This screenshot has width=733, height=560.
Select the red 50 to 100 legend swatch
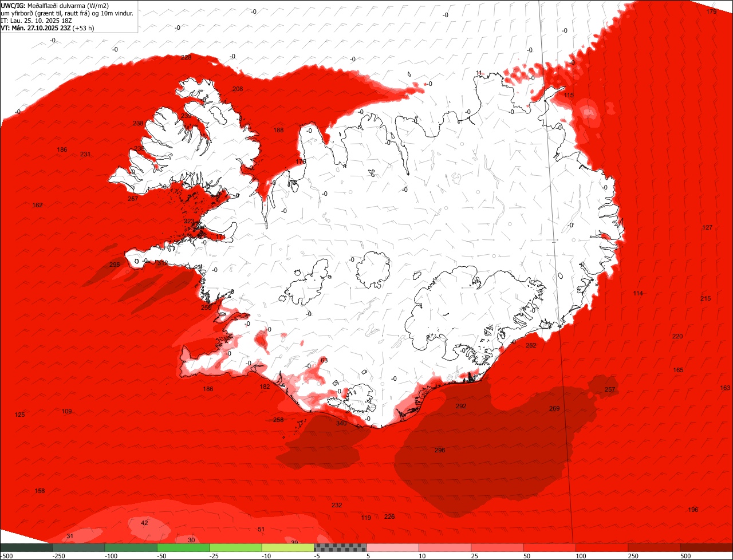point(550,547)
